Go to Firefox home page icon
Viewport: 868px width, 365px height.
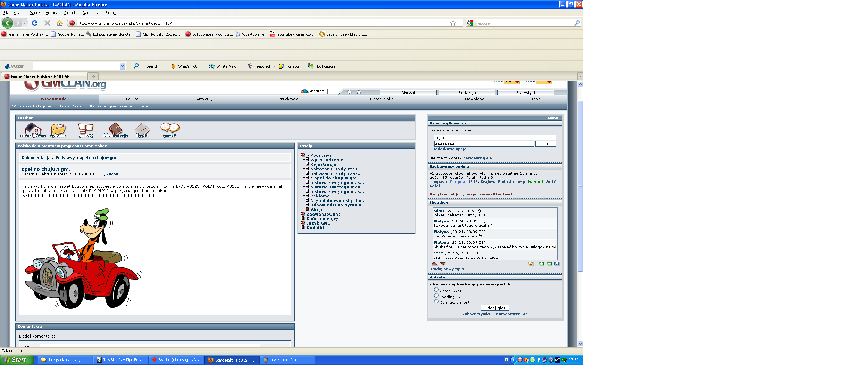(x=60, y=23)
